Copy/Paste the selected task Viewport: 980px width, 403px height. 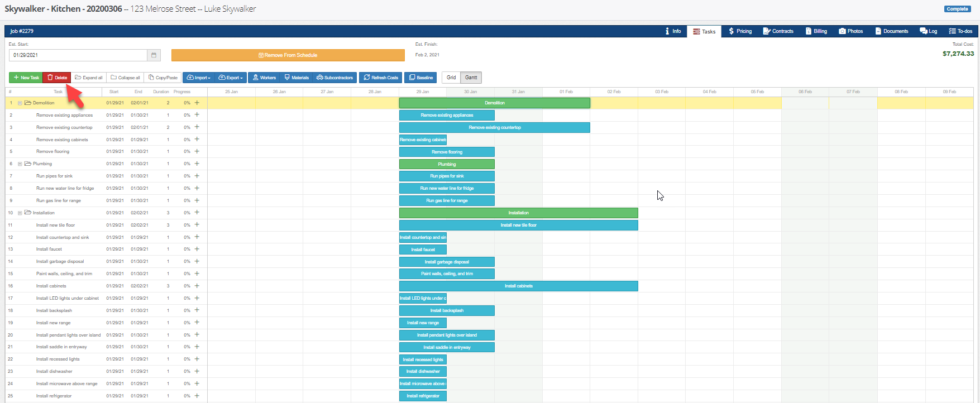coord(163,78)
